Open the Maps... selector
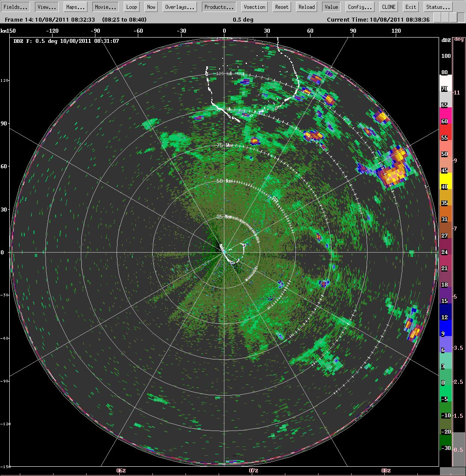Viewport: 466px width, 476px height. click(76, 7)
